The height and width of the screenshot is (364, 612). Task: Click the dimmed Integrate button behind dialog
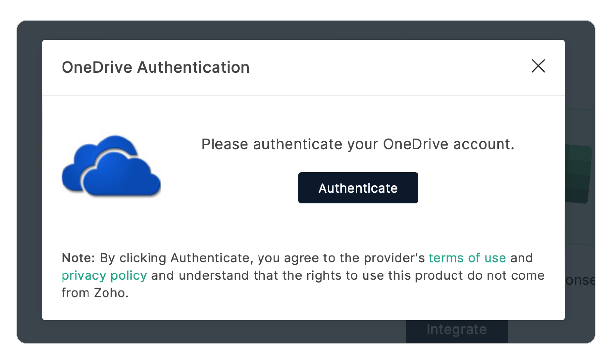click(x=456, y=331)
